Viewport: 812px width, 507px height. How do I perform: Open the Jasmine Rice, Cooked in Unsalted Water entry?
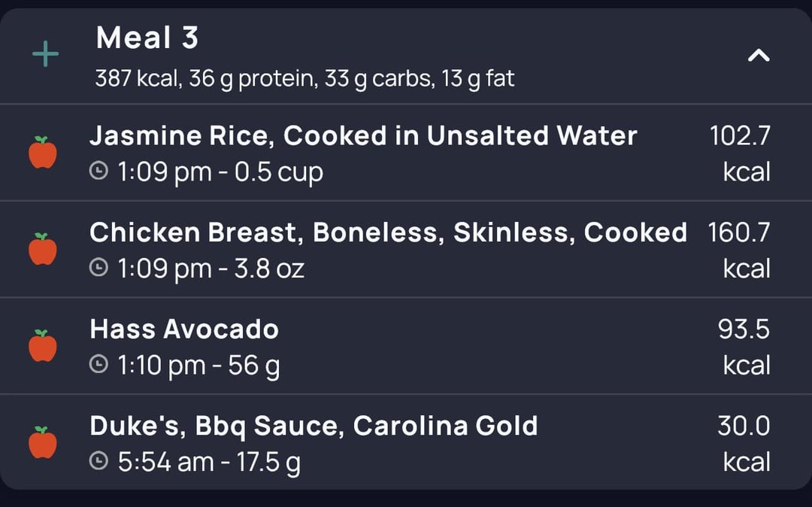click(406, 152)
